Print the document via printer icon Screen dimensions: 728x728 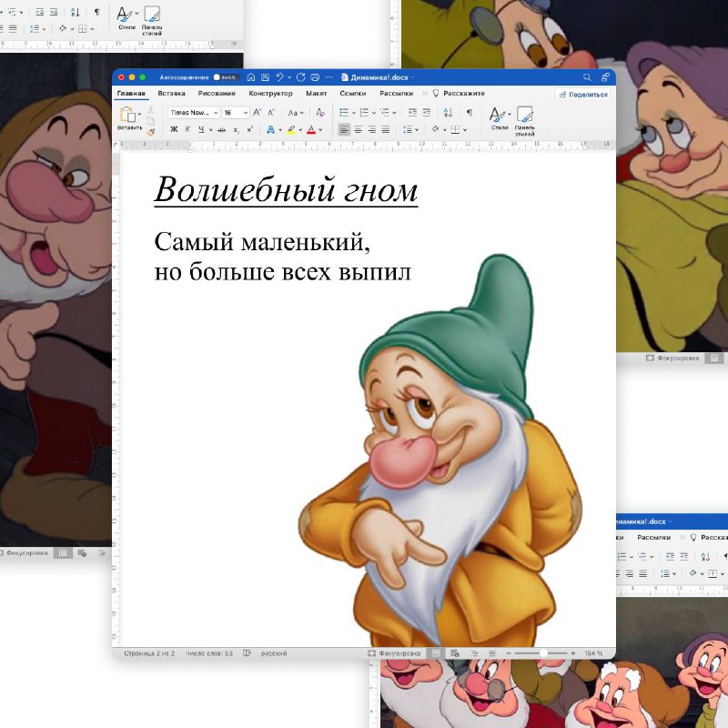(315, 77)
